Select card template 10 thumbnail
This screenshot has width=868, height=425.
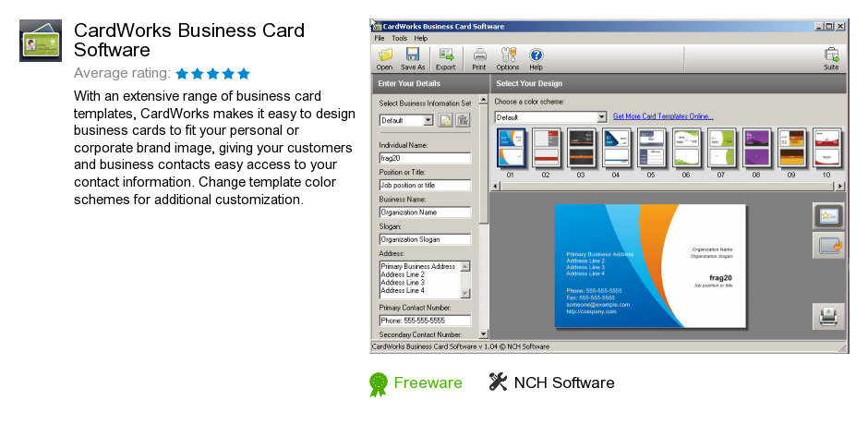click(x=826, y=148)
